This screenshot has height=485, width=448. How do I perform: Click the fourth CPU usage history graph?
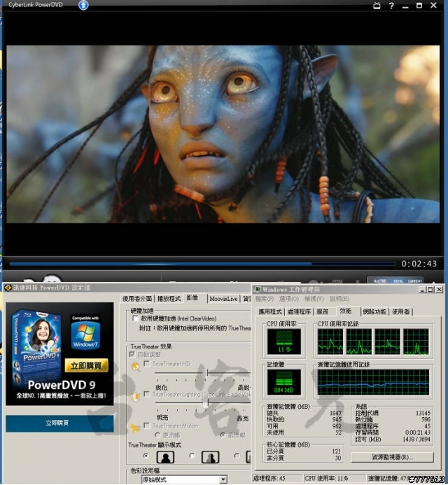tap(416, 342)
